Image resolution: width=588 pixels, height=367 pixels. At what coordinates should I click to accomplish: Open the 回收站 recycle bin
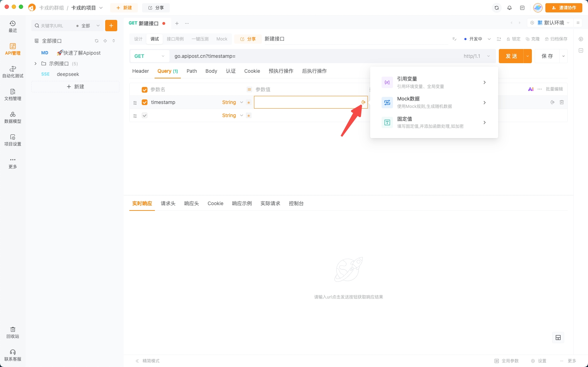point(13,333)
